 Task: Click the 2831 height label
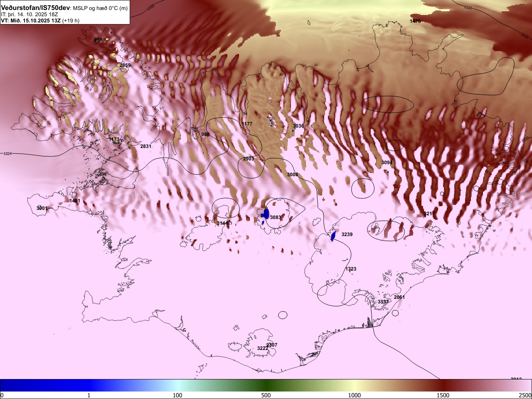(146, 146)
